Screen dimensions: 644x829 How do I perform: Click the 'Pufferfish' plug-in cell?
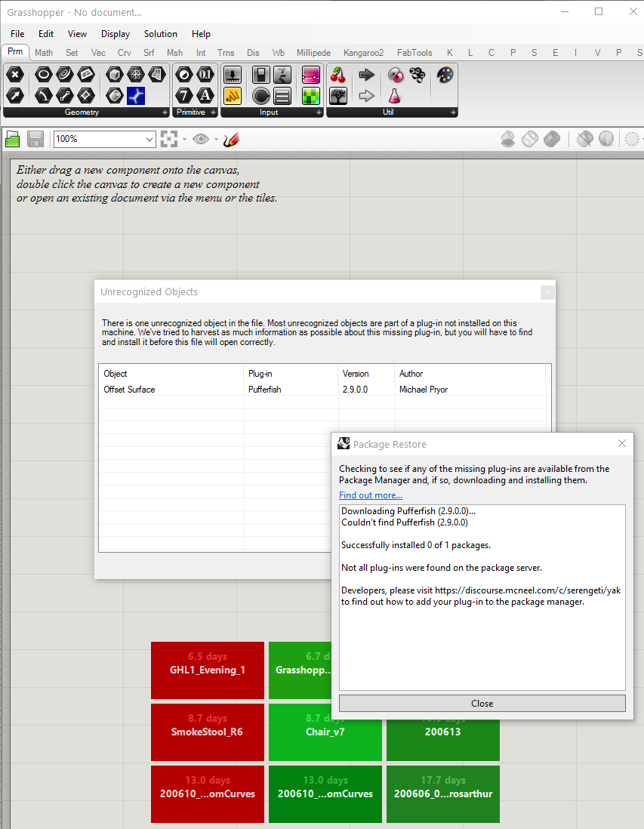[x=265, y=390]
